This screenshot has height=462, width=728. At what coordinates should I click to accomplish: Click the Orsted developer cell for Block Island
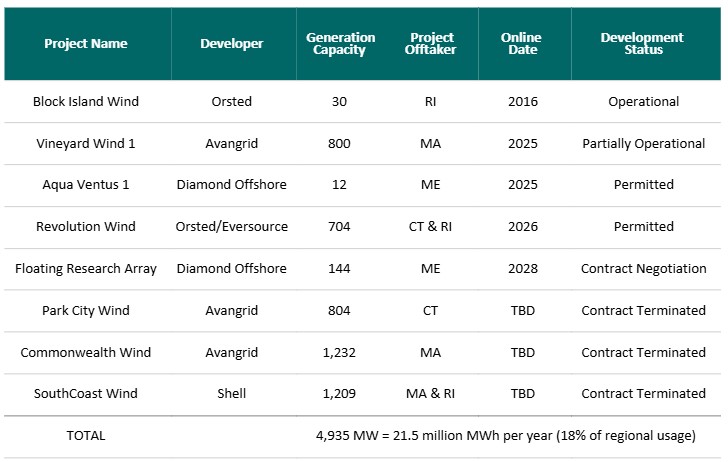[232, 101]
